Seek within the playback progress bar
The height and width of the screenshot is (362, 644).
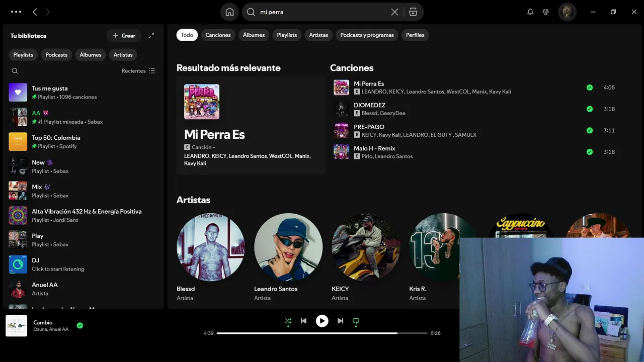[x=322, y=333]
